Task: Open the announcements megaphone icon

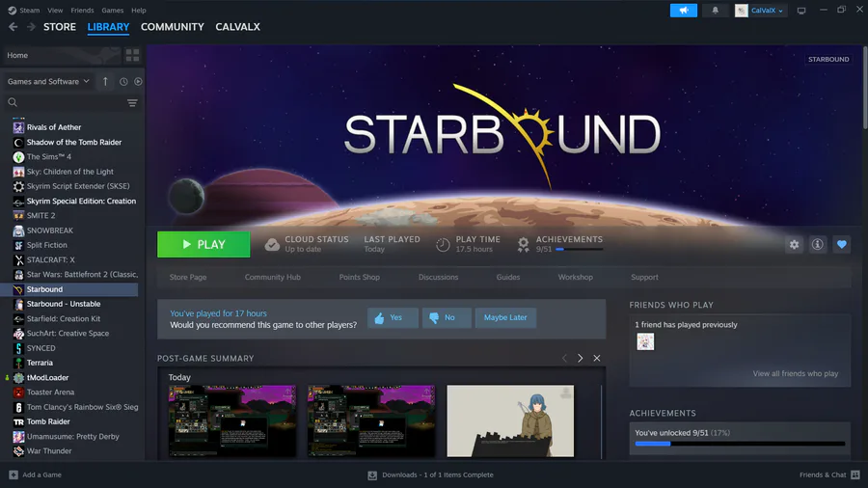Action: pos(684,10)
